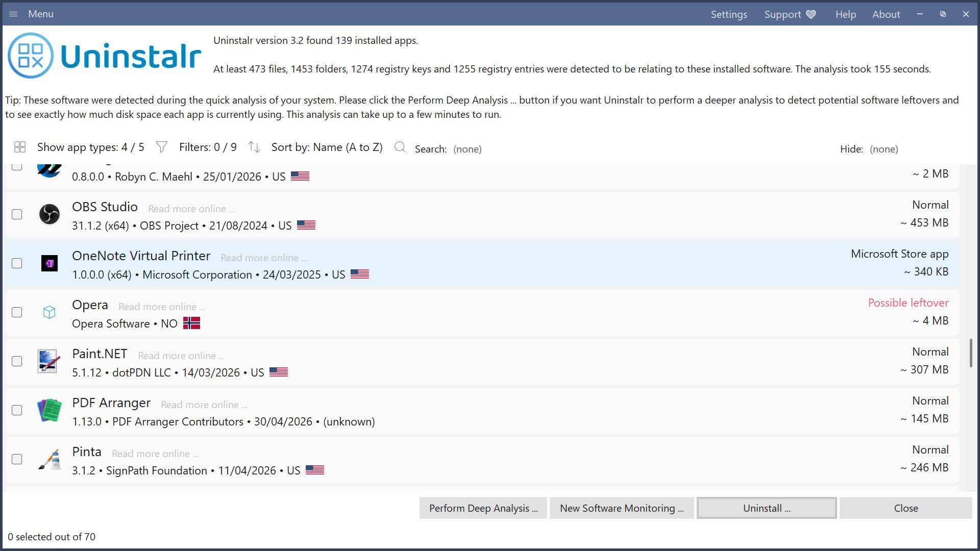This screenshot has width=980, height=551.
Task: Click the Close button
Action: point(906,508)
